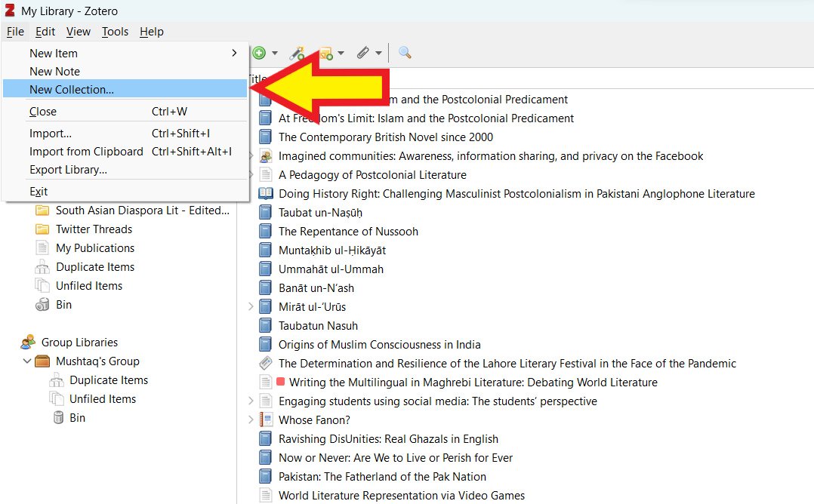Expand the Whose Fanon? item
This screenshot has height=504, width=814.
pyautogui.click(x=251, y=420)
